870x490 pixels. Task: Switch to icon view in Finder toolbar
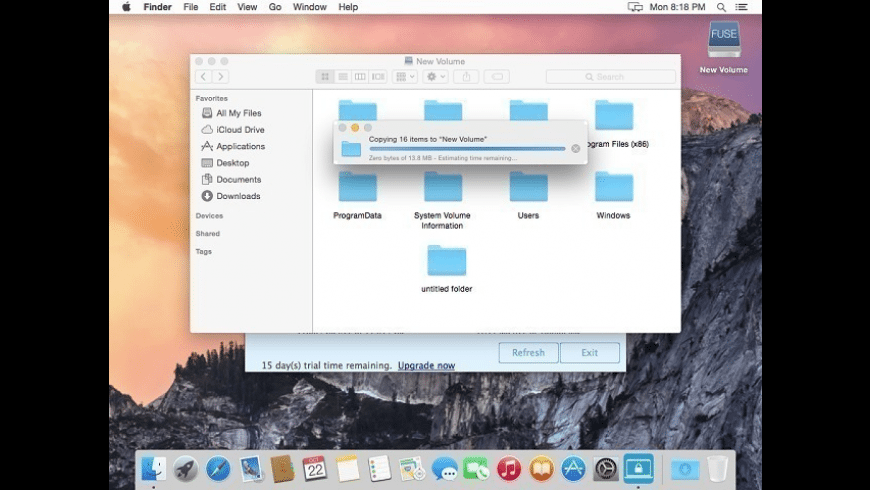(x=325, y=76)
